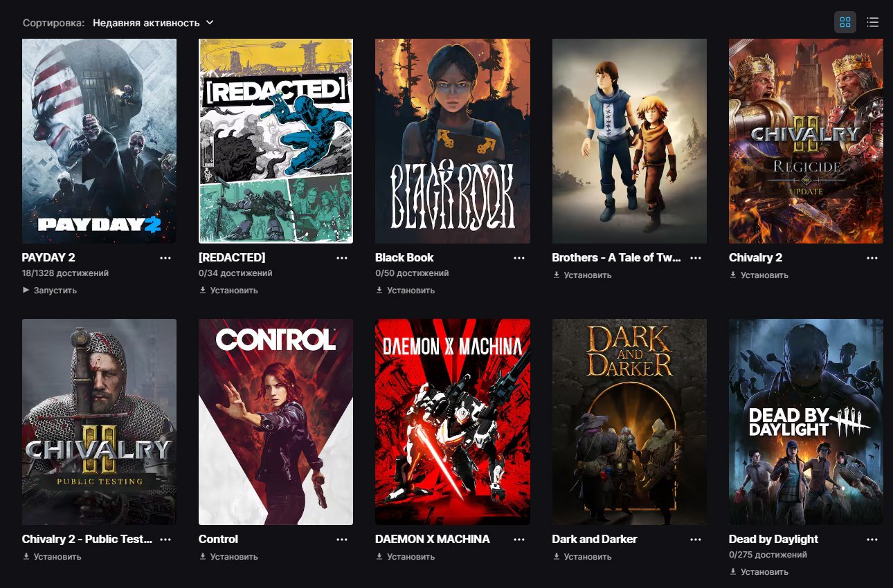Switch to list view layout
The image size is (893, 588).
click(x=873, y=23)
